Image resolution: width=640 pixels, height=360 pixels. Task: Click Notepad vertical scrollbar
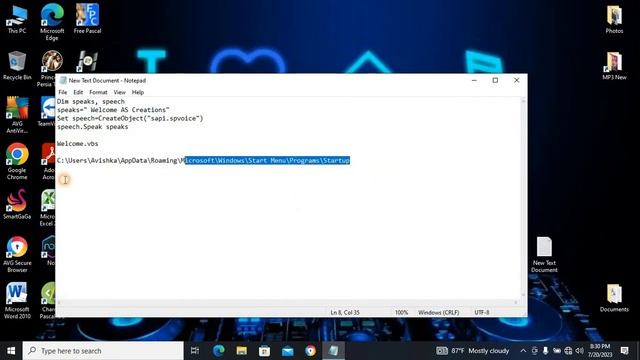pyautogui.click(x=523, y=198)
